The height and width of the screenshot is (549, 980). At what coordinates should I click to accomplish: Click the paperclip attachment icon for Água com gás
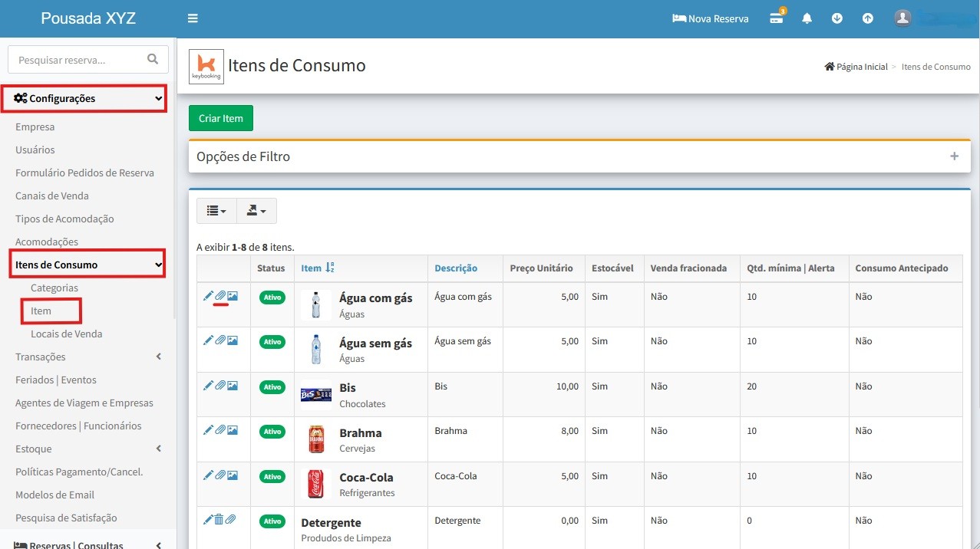[220, 296]
